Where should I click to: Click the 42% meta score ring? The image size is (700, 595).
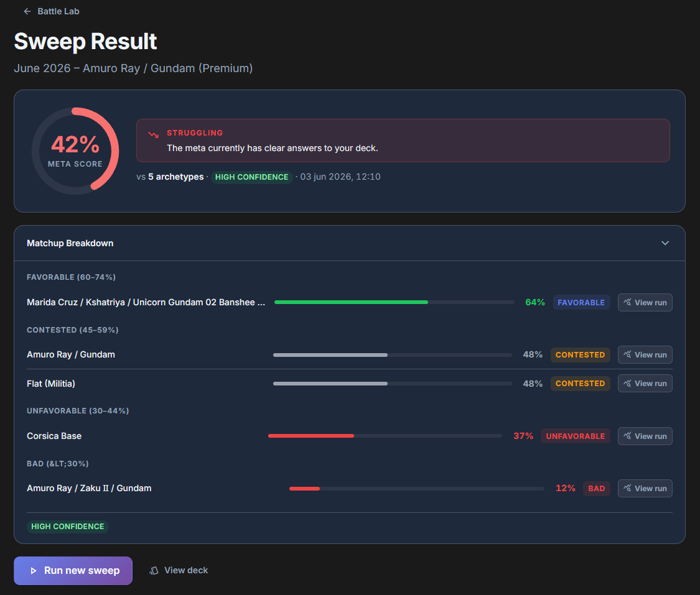pos(75,150)
